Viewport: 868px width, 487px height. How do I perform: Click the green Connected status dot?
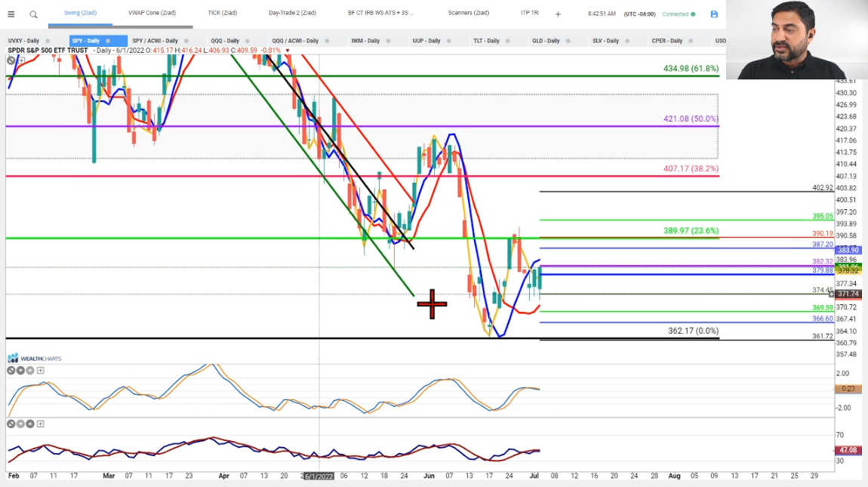[x=693, y=14]
